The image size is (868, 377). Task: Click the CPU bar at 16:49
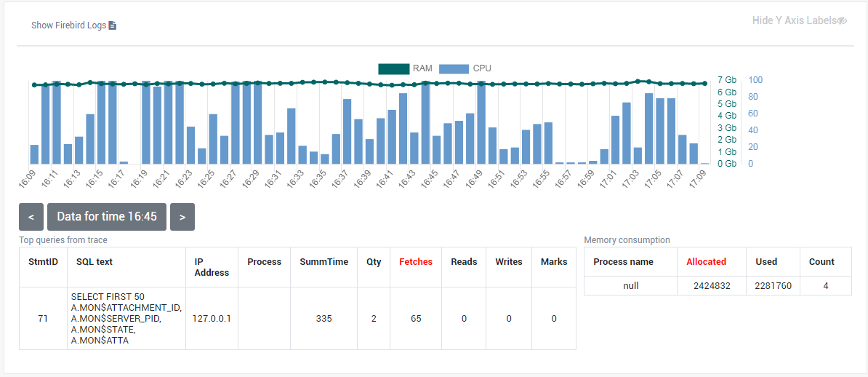click(481, 122)
